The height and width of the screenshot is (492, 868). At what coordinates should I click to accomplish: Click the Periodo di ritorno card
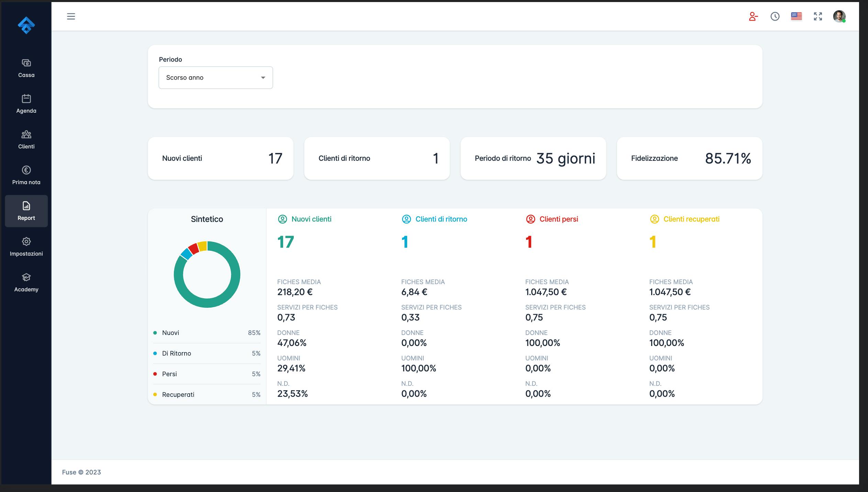[x=533, y=158]
